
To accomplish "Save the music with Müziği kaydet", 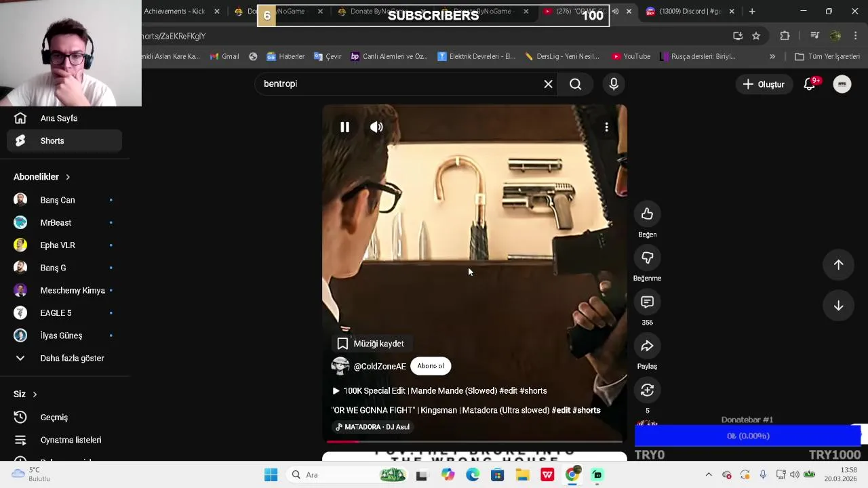I will (370, 344).
